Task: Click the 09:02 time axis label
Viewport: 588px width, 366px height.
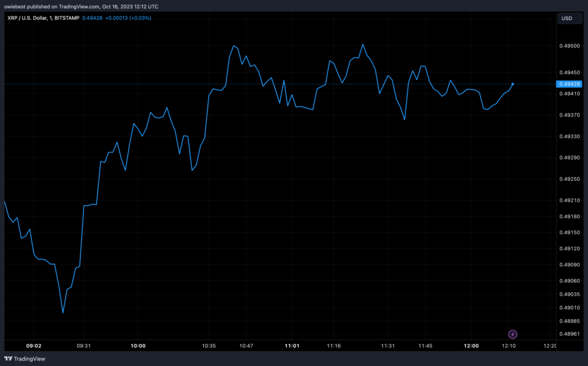Action: pyautogui.click(x=34, y=346)
